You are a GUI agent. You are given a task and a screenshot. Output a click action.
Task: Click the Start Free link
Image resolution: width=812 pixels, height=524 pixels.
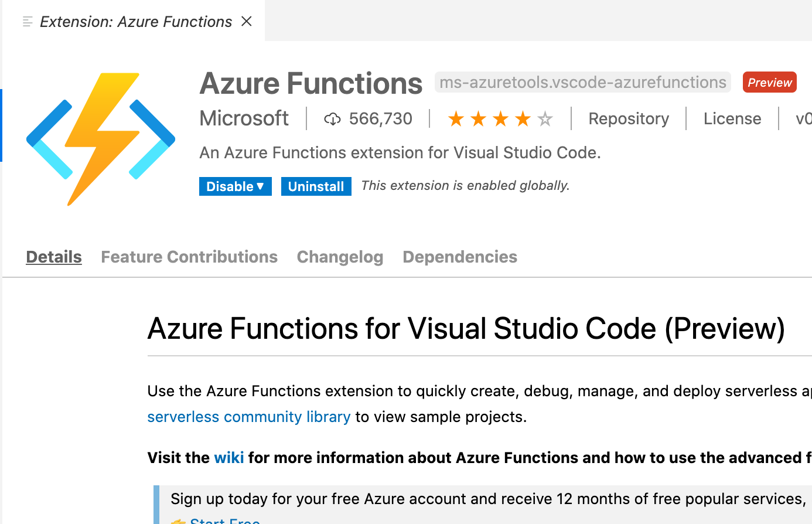[224, 521]
